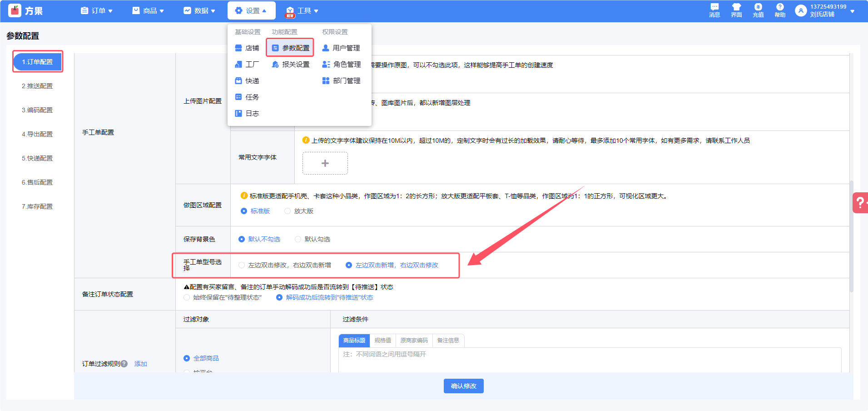Click the 确认修改 button
Viewport: 868px width, 411px height.
point(463,386)
